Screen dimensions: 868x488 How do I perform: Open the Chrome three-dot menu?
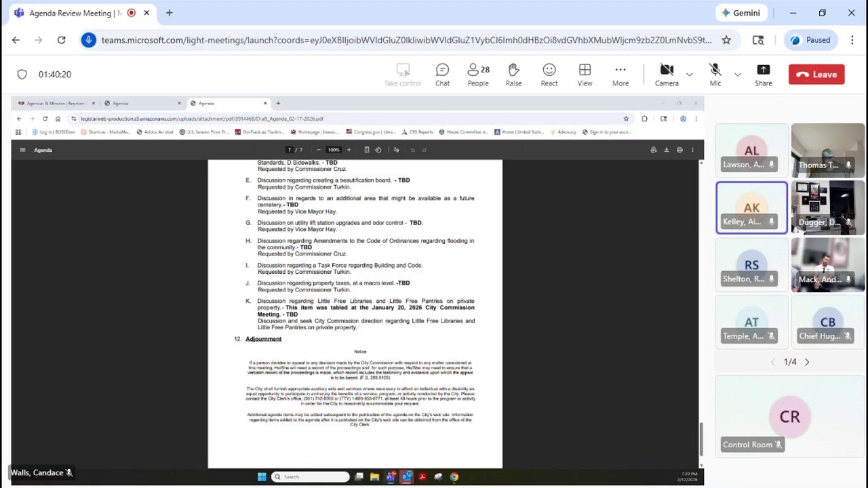point(852,40)
